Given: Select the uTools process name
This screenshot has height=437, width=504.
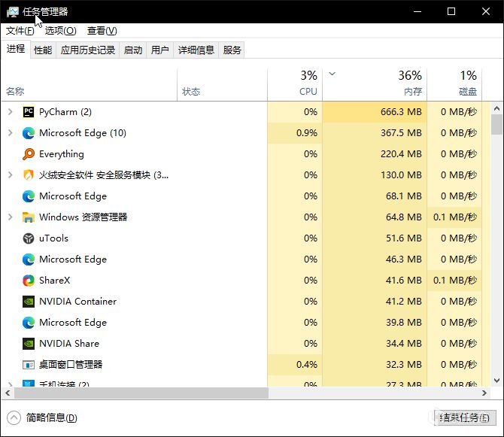Looking at the screenshot, I should click(x=53, y=238).
